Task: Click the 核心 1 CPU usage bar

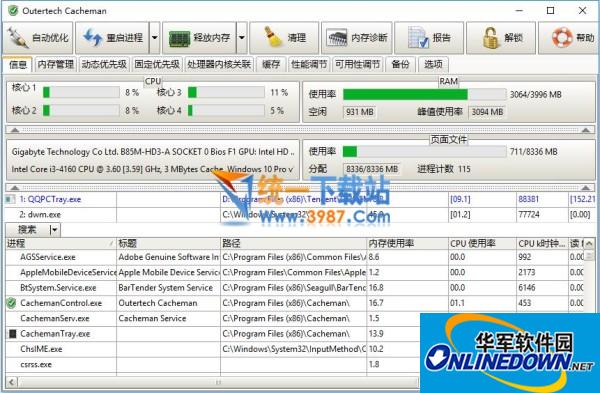Action: click(81, 92)
